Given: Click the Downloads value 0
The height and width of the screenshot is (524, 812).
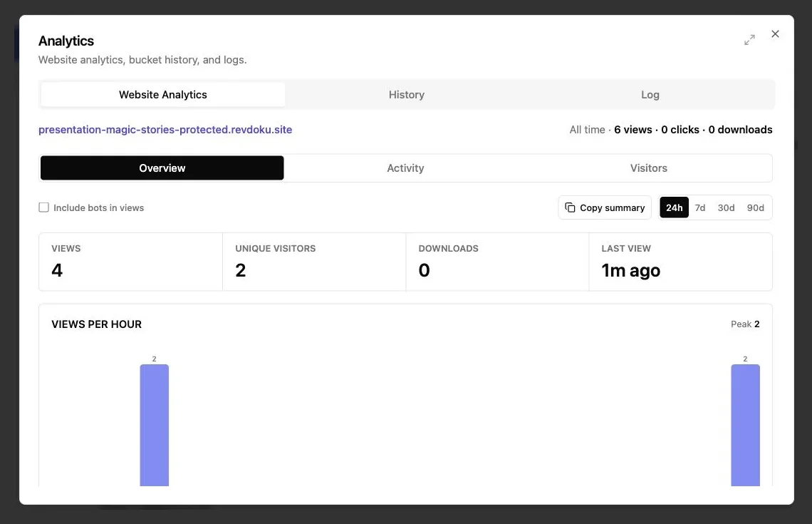Looking at the screenshot, I should tap(424, 270).
